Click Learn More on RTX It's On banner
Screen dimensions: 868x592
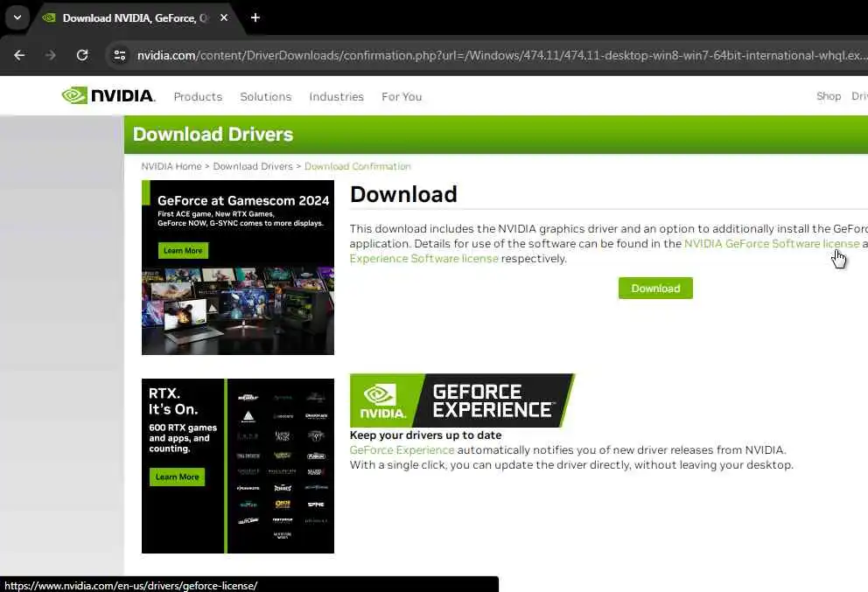click(177, 477)
